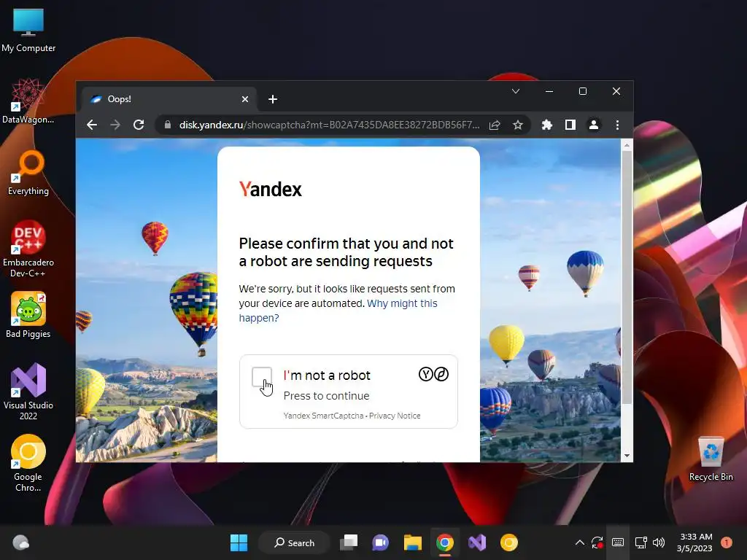Viewport: 747px width, 560px height.
Task: Reload the current page
Action: coord(139,125)
